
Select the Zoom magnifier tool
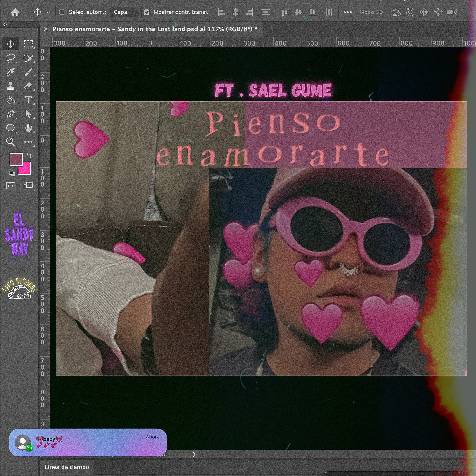pyautogui.click(x=10, y=142)
